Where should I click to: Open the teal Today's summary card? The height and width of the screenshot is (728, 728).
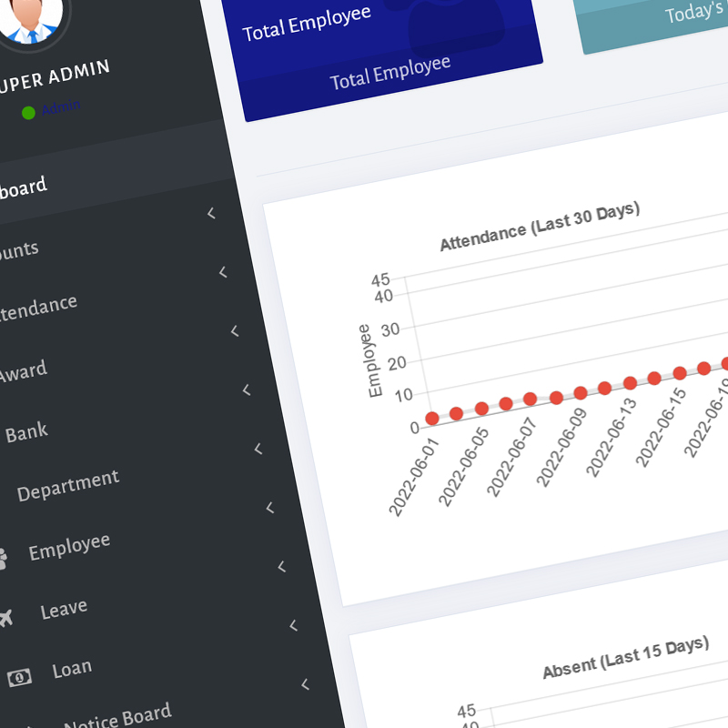(x=652, y=24)
